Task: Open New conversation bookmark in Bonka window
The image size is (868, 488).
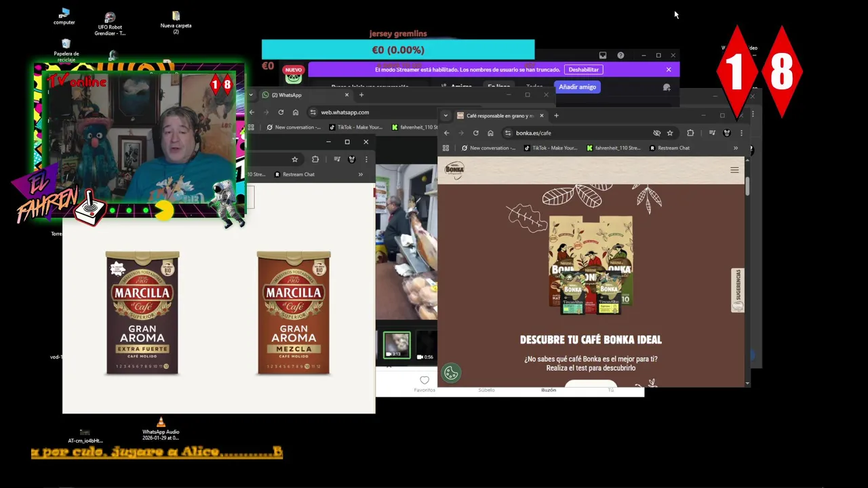Action: (488, 148)
